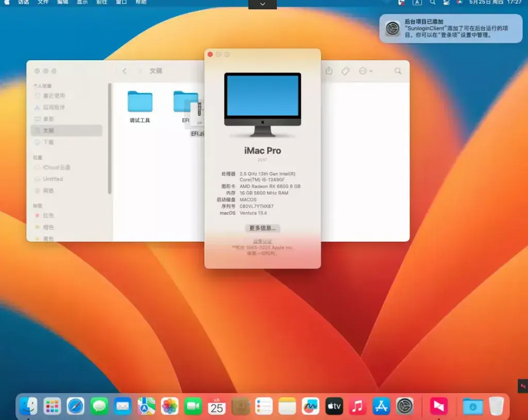Screen dimensions: 528x420
Task: Open Spotlight search in the menu bar
Action: click(433, 3)
